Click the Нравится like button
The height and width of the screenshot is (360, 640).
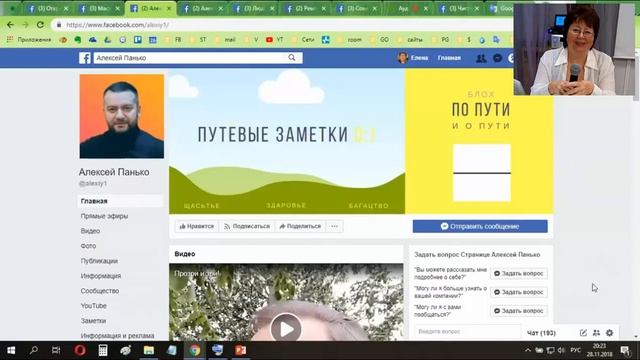pyautogui.click(x=197, y=226)
